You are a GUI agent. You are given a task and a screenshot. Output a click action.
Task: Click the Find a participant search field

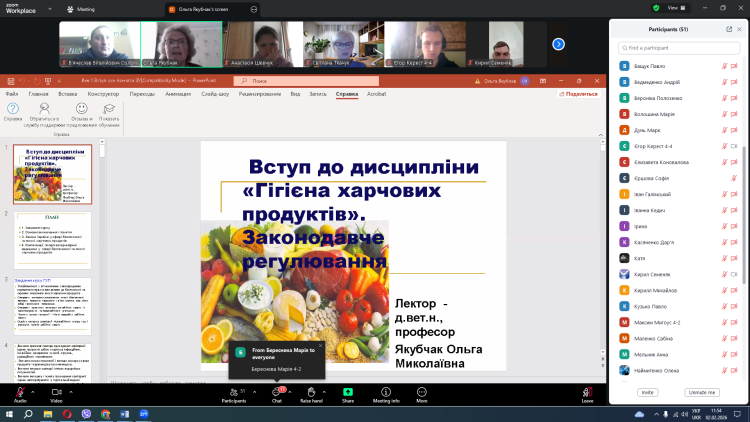[x=679, y=48]
